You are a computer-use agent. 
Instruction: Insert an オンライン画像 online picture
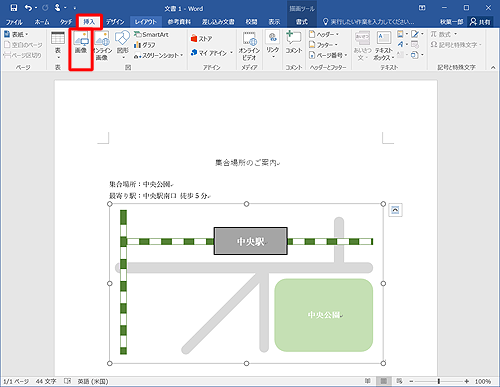point(102,46)
